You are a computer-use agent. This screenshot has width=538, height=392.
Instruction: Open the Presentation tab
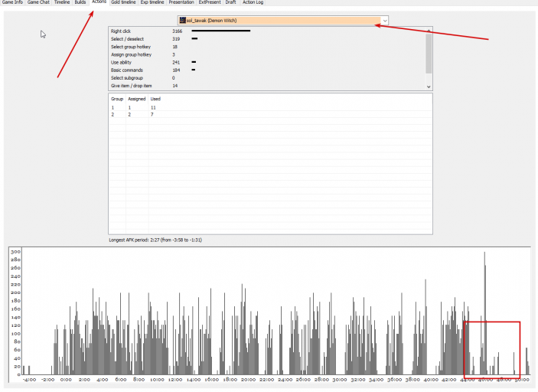click(181, 2)
